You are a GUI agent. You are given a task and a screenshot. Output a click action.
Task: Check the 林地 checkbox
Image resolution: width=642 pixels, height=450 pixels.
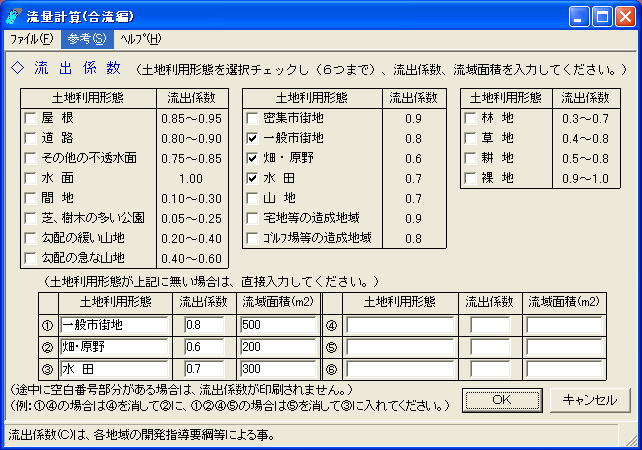click(x=473, y=118)
